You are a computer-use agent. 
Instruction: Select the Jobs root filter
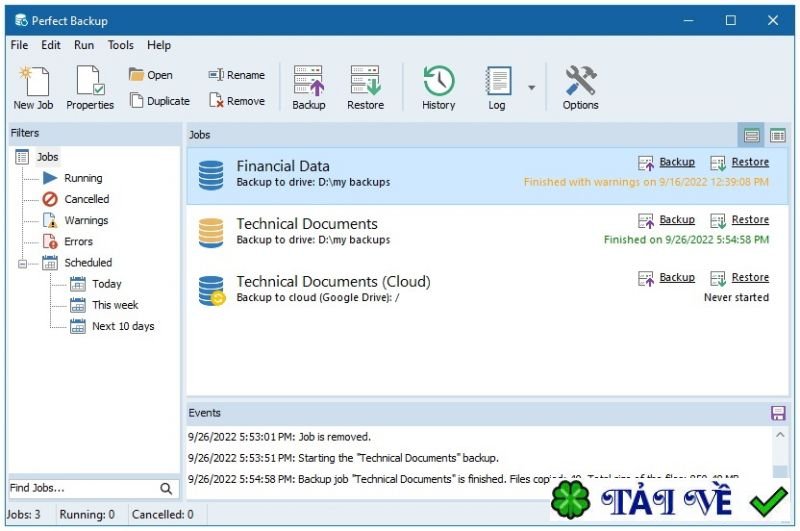pyautogui.click(x=47, y=157)
